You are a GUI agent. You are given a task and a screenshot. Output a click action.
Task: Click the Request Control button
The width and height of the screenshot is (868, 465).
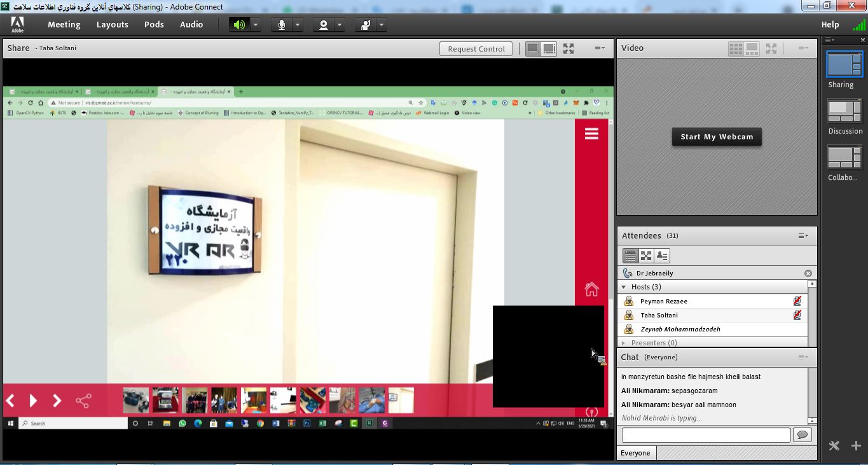click(476, 48)
